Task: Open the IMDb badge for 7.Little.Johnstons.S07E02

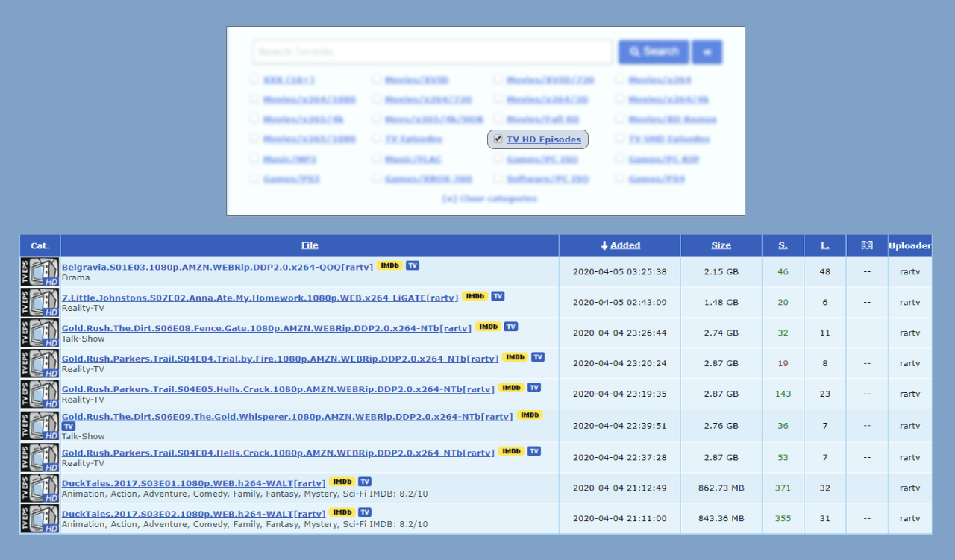Action: (475, 296)
